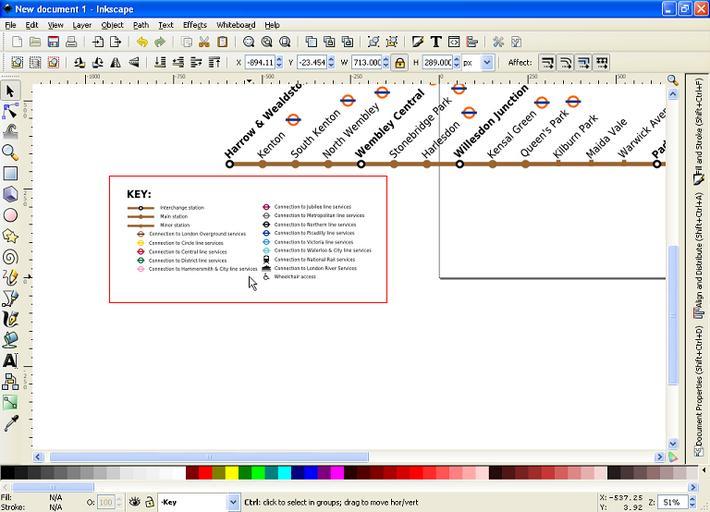Increase the H height spinner

(456, 59)
